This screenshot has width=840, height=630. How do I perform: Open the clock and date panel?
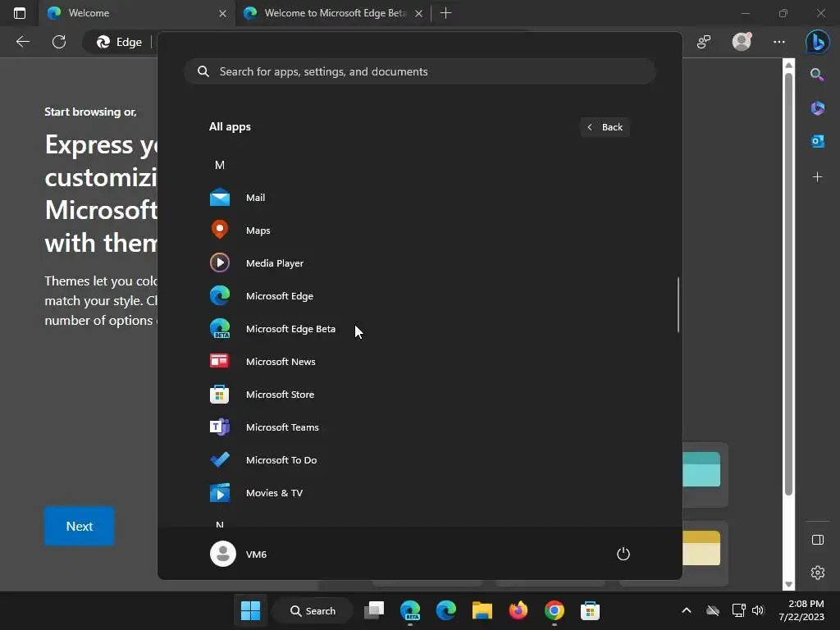pyautogui.click(x=801, y=610)
